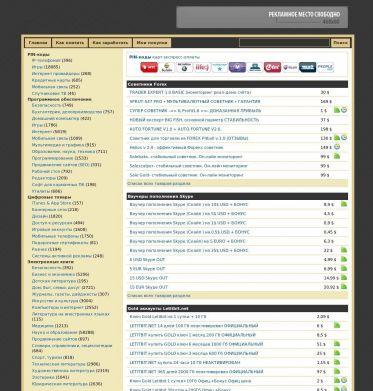Choose the life:) operator logo
This screenshot has width=373, height=391.
202,68
